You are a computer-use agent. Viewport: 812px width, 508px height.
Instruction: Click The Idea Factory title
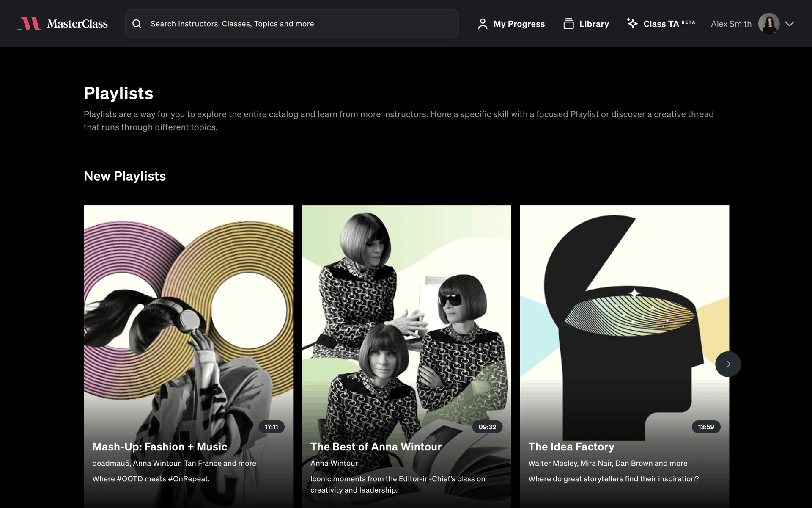(x=571, y=447)
